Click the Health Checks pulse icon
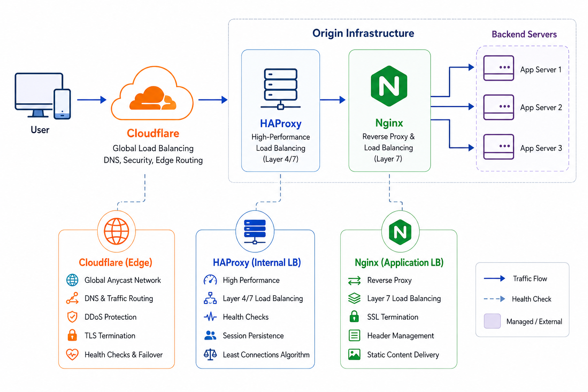Screen dimensions: 588x392 tap(210, 317)
